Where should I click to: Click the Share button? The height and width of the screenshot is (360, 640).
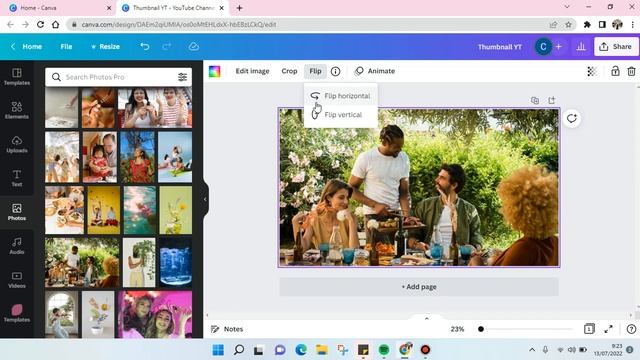[616, 47]
